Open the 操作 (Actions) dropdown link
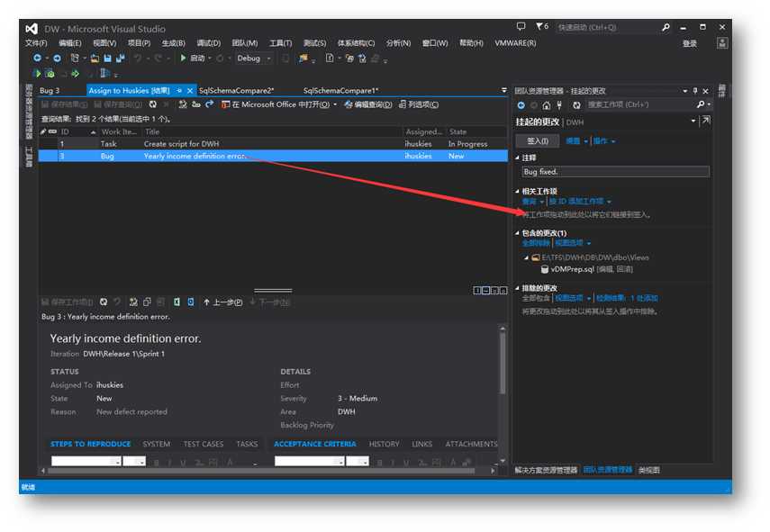This screenshot has width=770, height=532. point(603,141)
